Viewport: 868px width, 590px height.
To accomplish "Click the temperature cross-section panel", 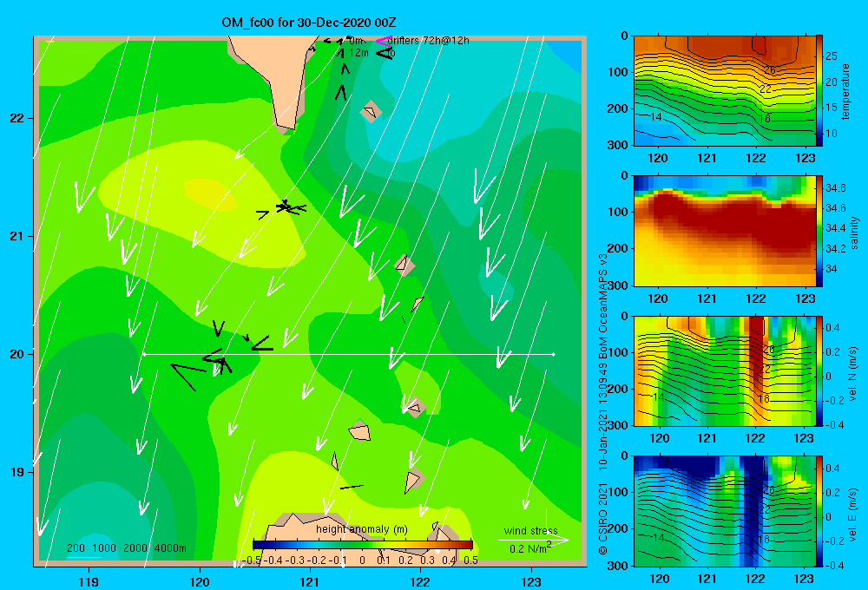I will [x=725, y=91].
